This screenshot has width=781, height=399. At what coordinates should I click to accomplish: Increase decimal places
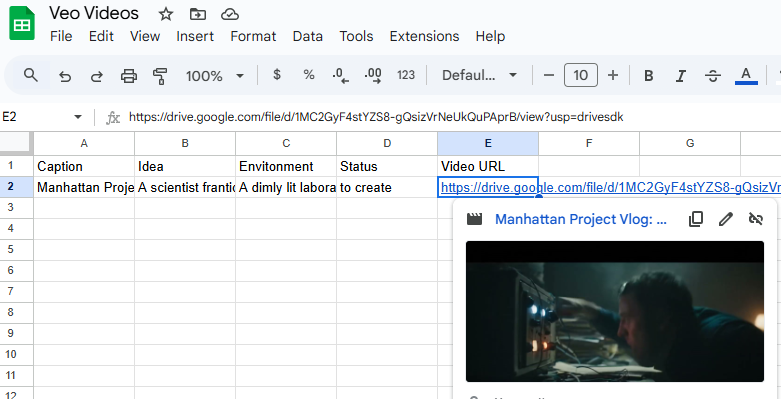click(373, 75)
